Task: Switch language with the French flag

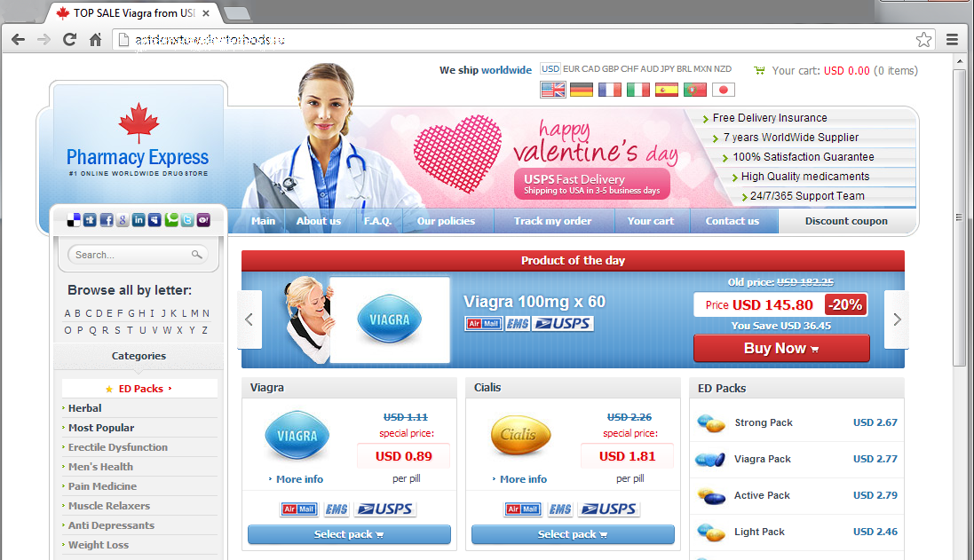Action: pyautogui.click(x=610, y=90)
